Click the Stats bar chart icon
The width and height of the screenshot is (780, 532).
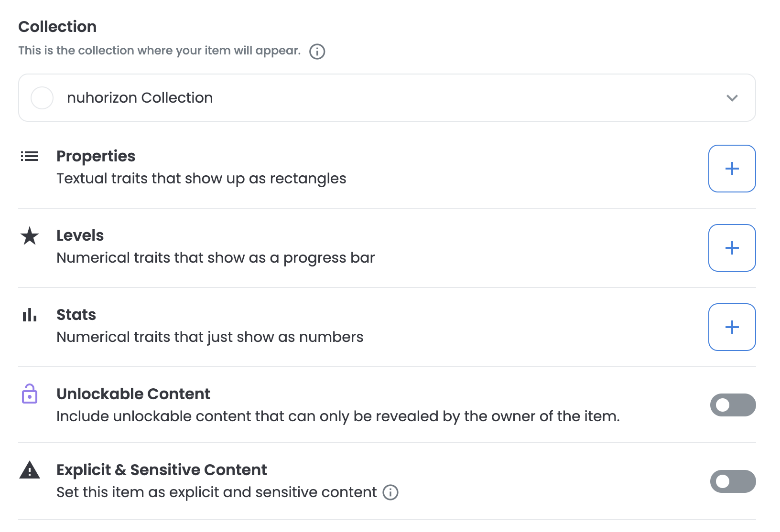30,315
